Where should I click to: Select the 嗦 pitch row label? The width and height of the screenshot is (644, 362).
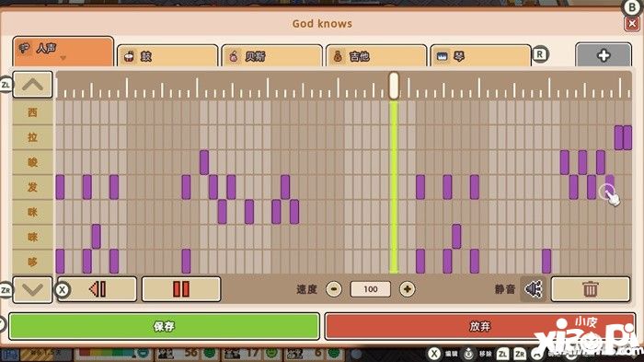[32, 162]
